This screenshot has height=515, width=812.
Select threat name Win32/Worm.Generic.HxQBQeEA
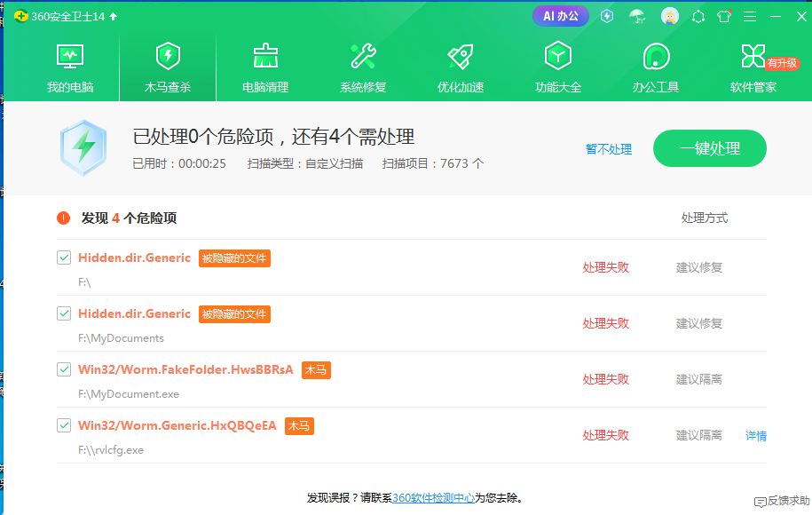[177, 425]
